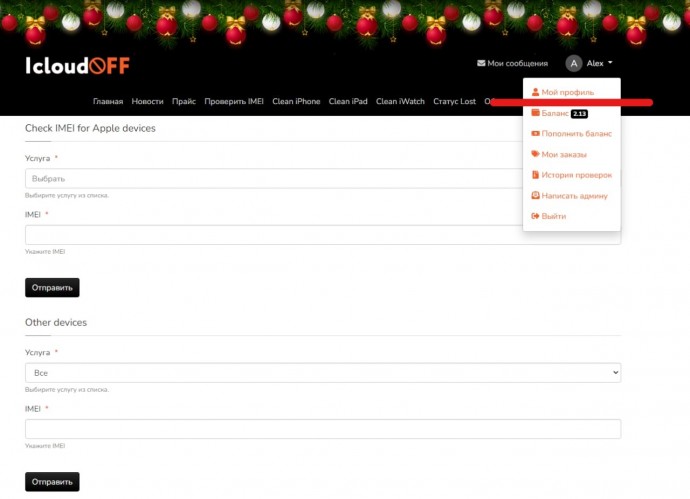Click the IcloudOFF logo
The width and height of the screenshot is (690, 499).
77,66
